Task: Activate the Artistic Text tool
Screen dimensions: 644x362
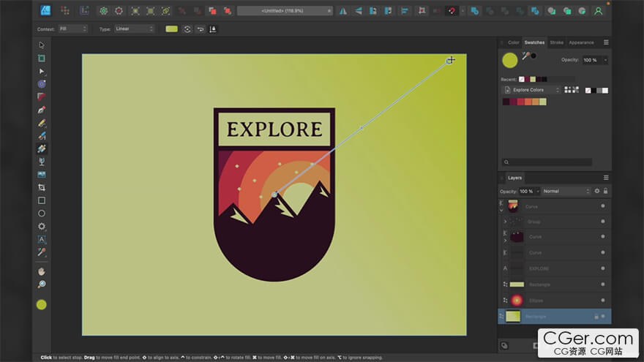Action: [42, 239]
